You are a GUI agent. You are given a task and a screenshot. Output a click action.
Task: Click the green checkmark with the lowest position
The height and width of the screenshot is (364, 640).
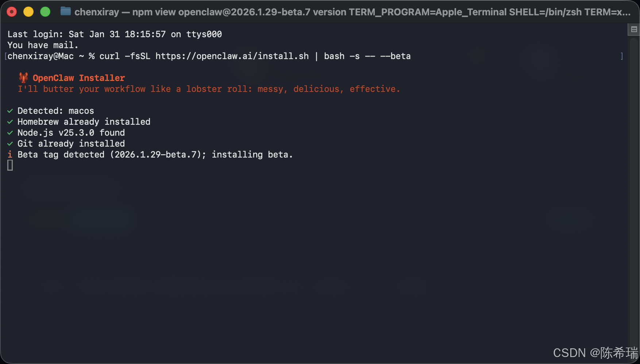tap(10, 144)
